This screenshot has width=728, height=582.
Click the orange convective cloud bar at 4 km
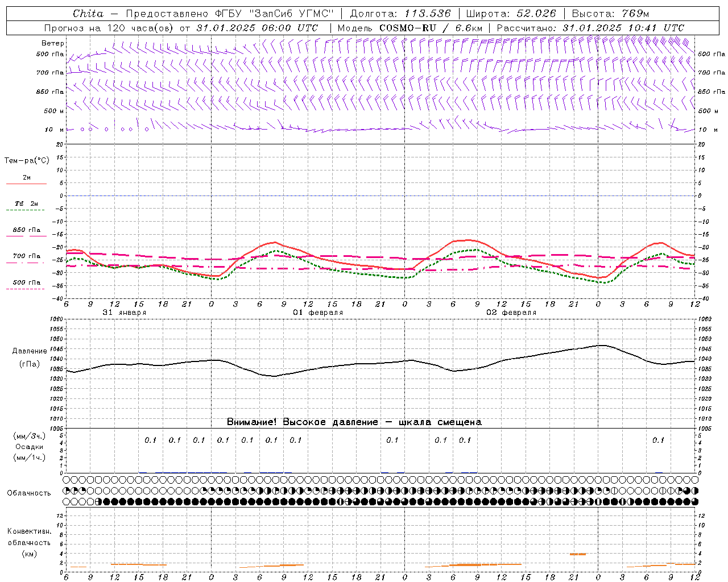pyautogui.click(x=578, y=554)
